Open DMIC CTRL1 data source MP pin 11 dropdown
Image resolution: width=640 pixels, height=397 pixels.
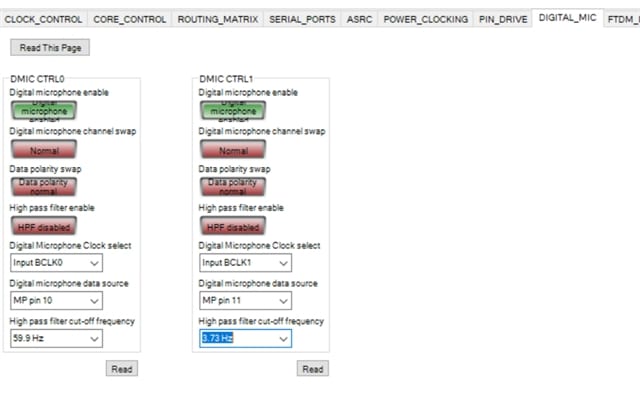click(245, 301)
